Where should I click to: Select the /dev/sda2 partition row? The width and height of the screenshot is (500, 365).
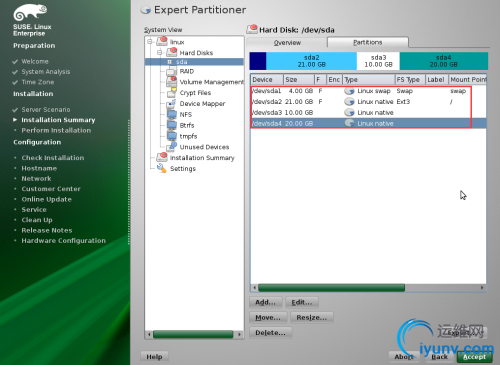pos(368,101)
